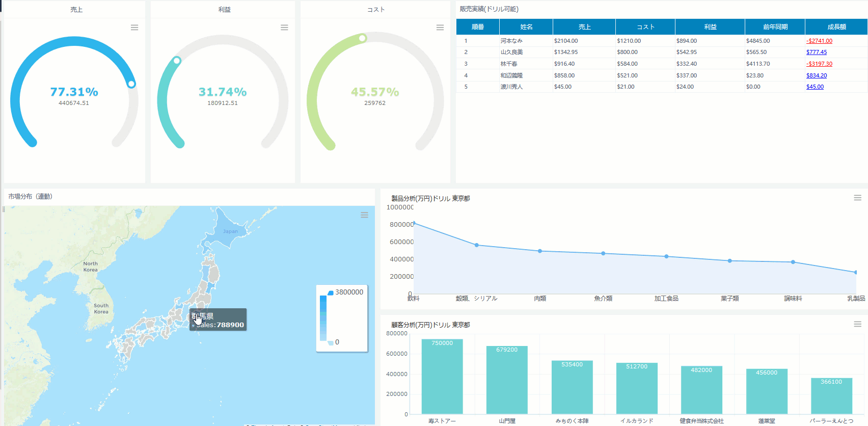Open the 製品分析 line chart menu icon
The width and height of the screenshot is (868, 426).
pos(858,198)
